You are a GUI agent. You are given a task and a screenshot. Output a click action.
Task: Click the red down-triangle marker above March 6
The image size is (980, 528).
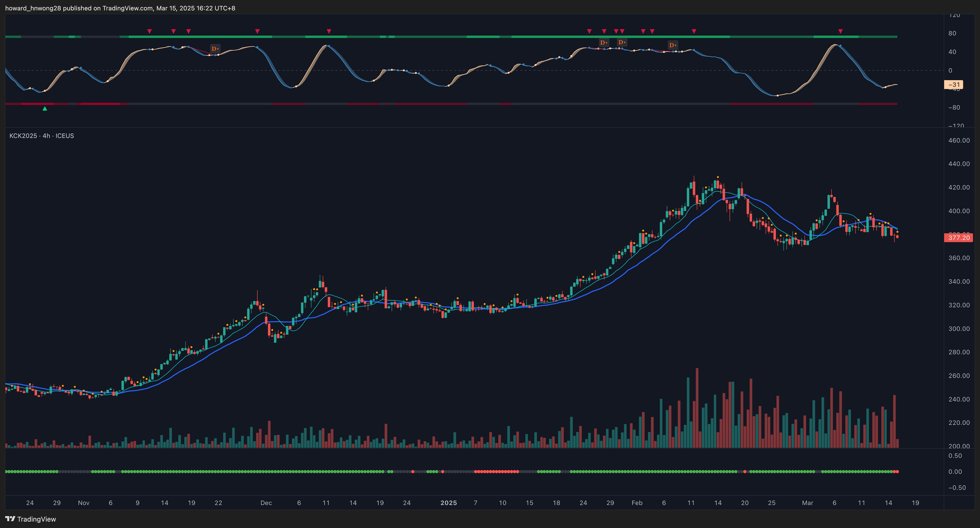[x=840, y=31]
